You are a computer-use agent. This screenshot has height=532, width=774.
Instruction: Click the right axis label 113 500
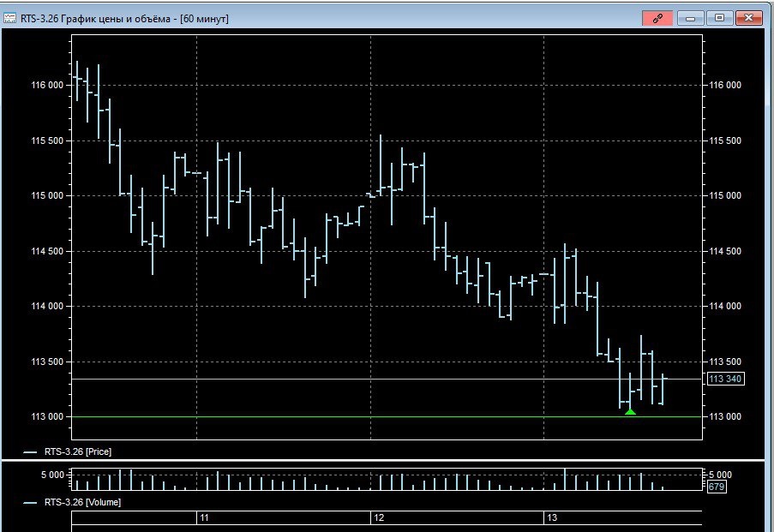tap(725, 362)
